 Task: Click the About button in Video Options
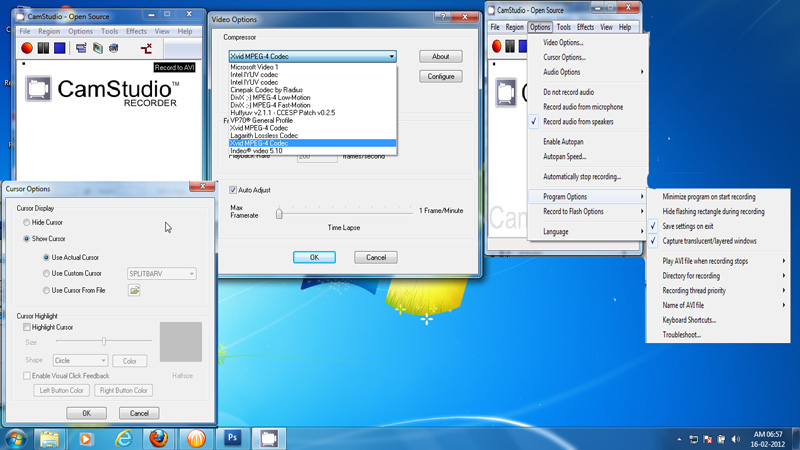click(x=441, y=56)
